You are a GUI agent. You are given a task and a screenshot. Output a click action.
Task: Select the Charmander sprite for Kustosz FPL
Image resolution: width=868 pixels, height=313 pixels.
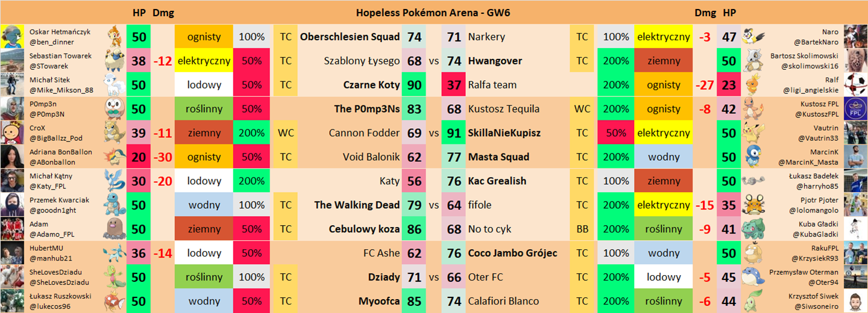pyautogui.click(x=753, y=108)
